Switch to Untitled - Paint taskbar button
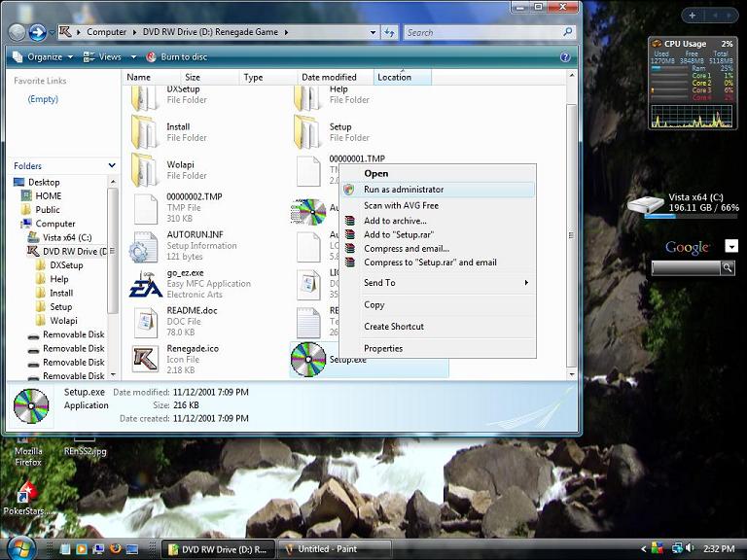The image size is (747, 560). point(335,549)
